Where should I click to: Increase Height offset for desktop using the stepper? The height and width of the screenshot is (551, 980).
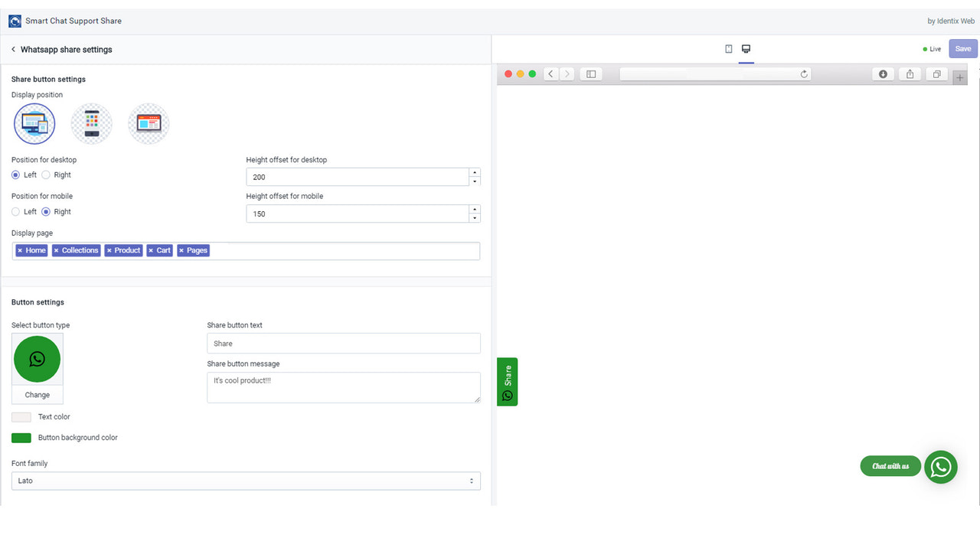tap(475, 172)
